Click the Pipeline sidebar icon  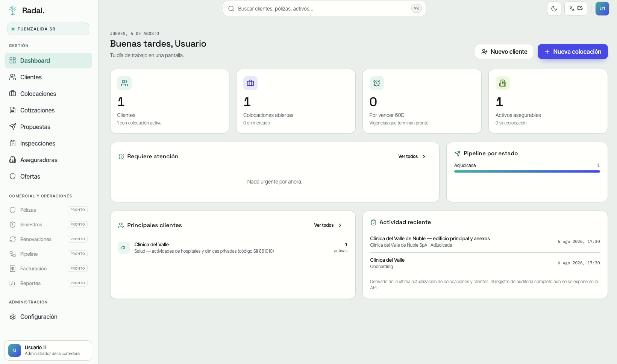pyautogui.click(x=13, y=254)
